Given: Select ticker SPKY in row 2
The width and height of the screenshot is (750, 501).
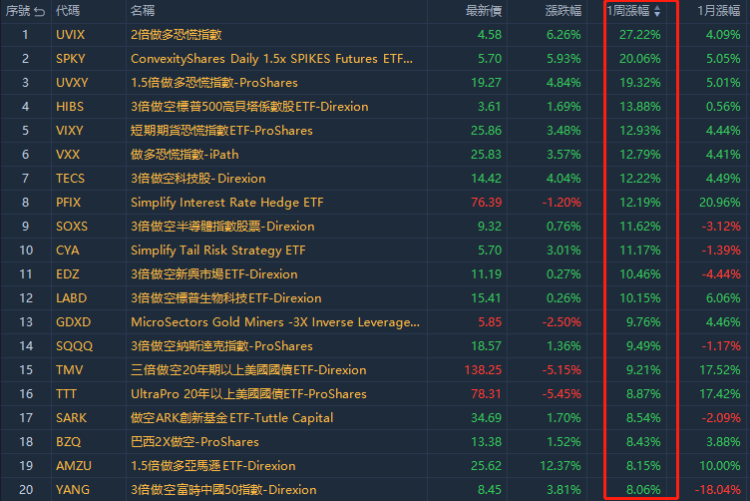Looking at the screenshot, I should [71, 59].
